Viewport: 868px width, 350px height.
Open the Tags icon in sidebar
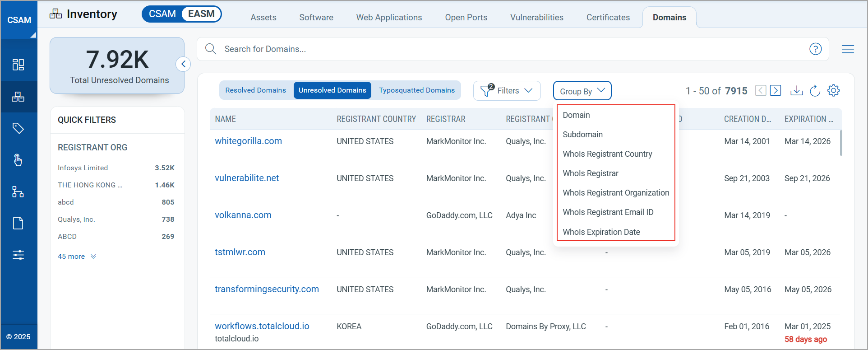18,128
